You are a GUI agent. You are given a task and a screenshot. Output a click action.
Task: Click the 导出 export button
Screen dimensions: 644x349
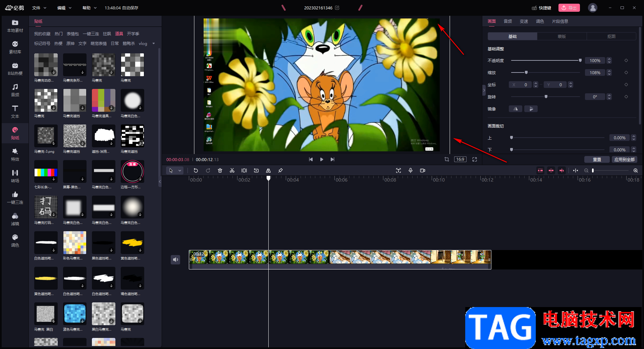tap(569, 8)
